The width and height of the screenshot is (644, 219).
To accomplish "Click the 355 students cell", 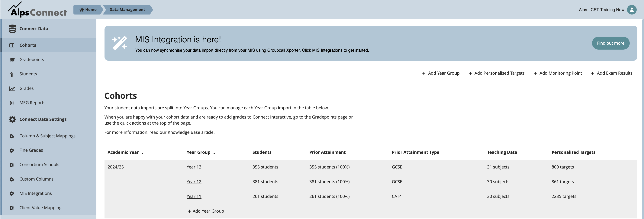I will [265, 167].
